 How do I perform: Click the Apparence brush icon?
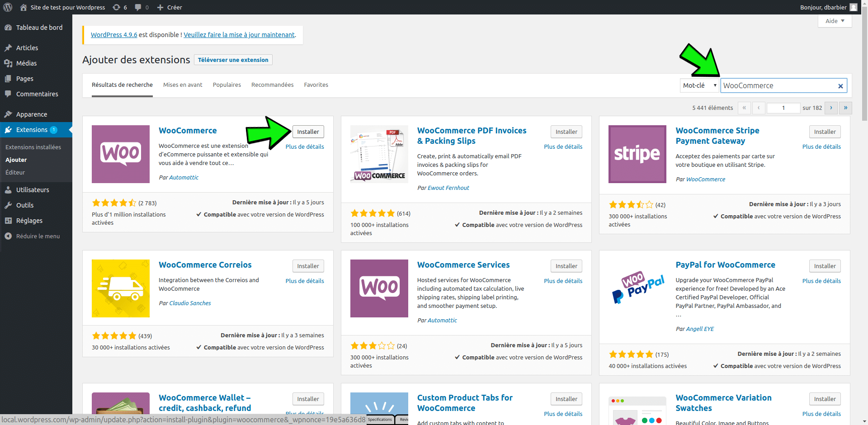(8, 114)
